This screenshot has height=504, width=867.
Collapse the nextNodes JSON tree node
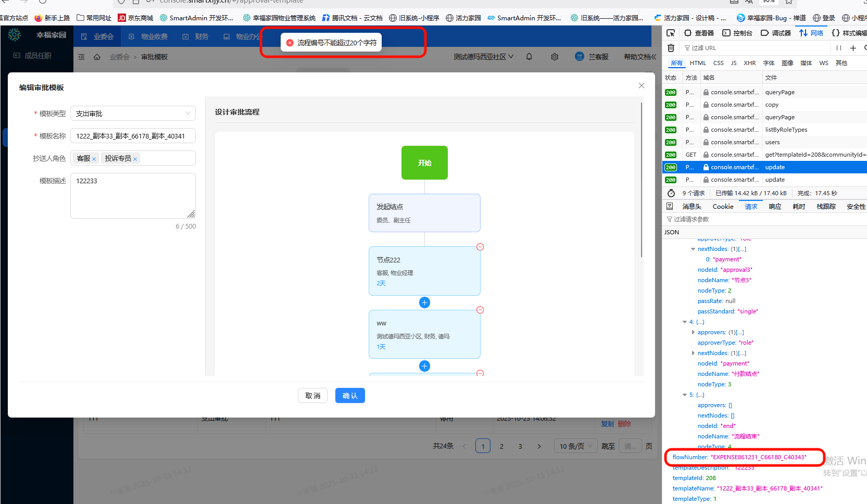click(693, 249)
